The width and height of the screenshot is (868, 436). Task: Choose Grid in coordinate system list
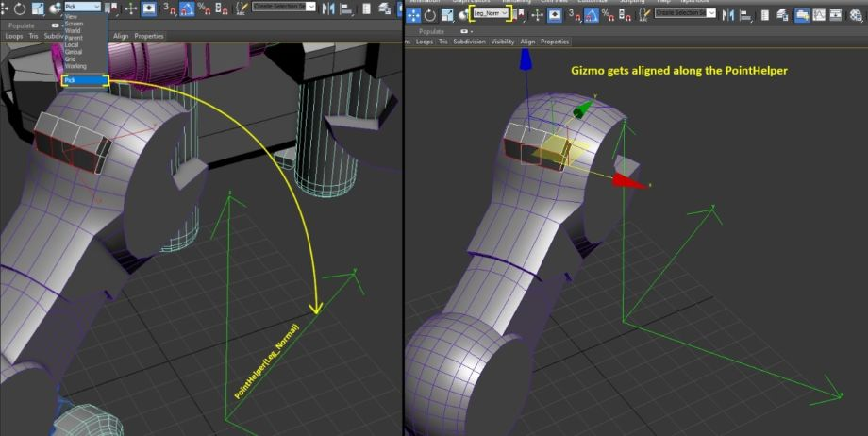coord(70,59)
